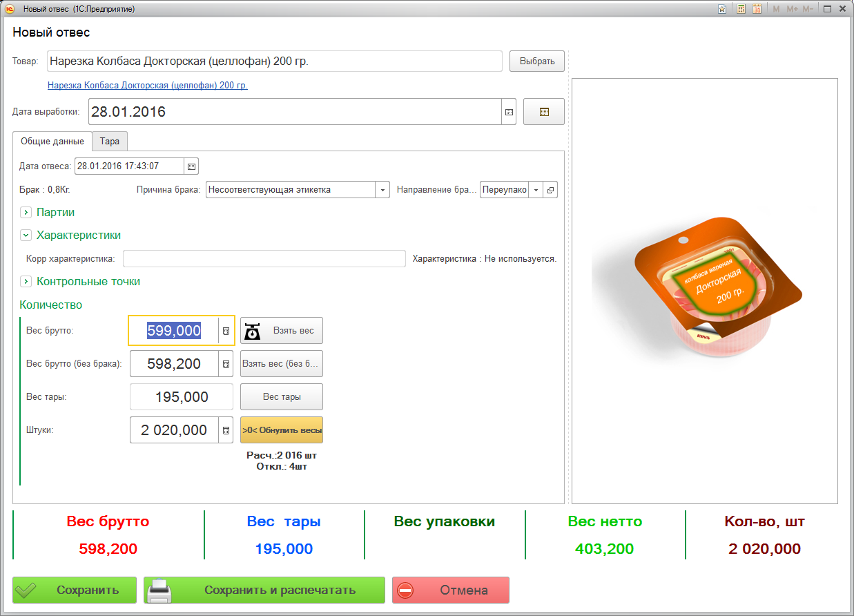854x616 pixels.
Task: Collapse the Характеристики section
Action: click(26, 235)
